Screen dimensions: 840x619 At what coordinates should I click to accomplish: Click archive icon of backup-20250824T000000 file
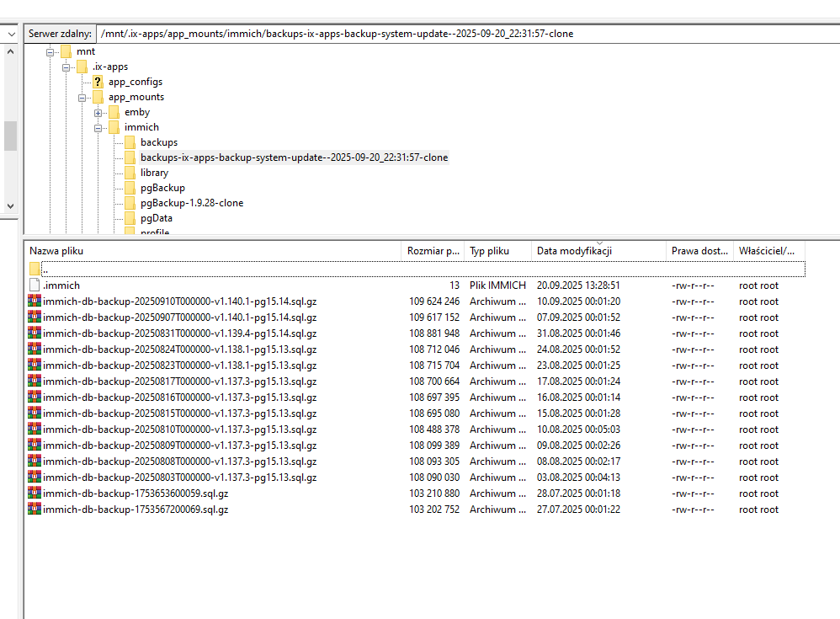click(35, 350)
